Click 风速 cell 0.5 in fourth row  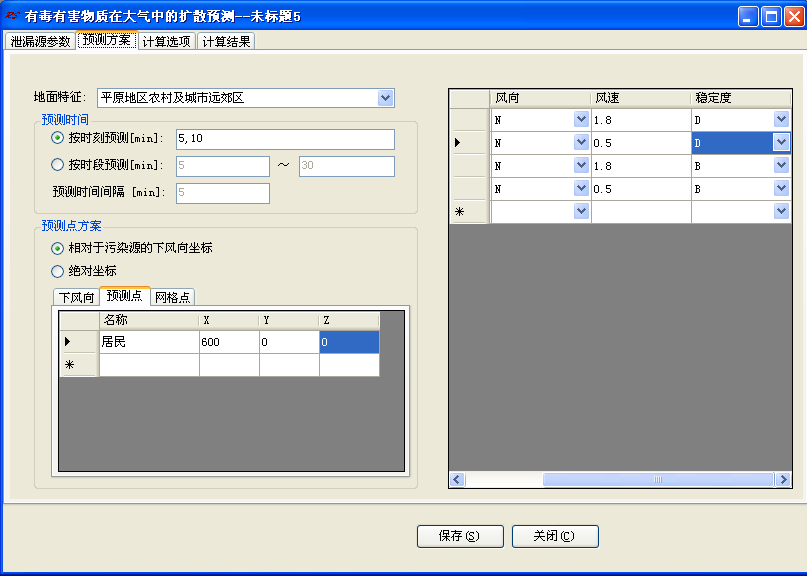[641, 189]
